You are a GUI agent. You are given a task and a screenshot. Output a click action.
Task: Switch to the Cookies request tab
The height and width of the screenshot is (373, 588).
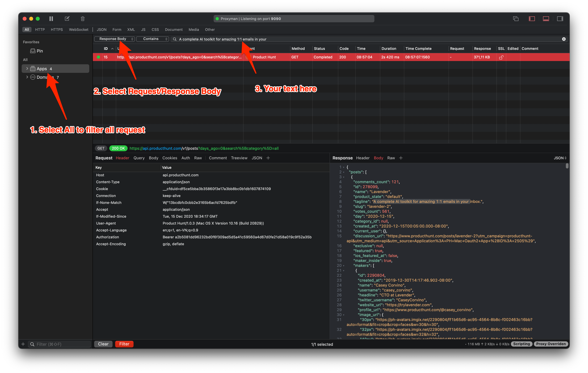(169, 158)
